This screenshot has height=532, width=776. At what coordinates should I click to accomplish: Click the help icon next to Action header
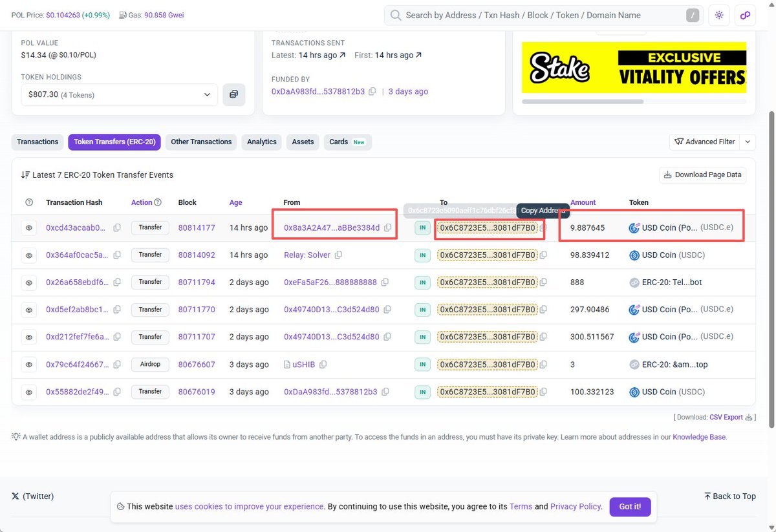pyautogui.click(x=158, y=202)
